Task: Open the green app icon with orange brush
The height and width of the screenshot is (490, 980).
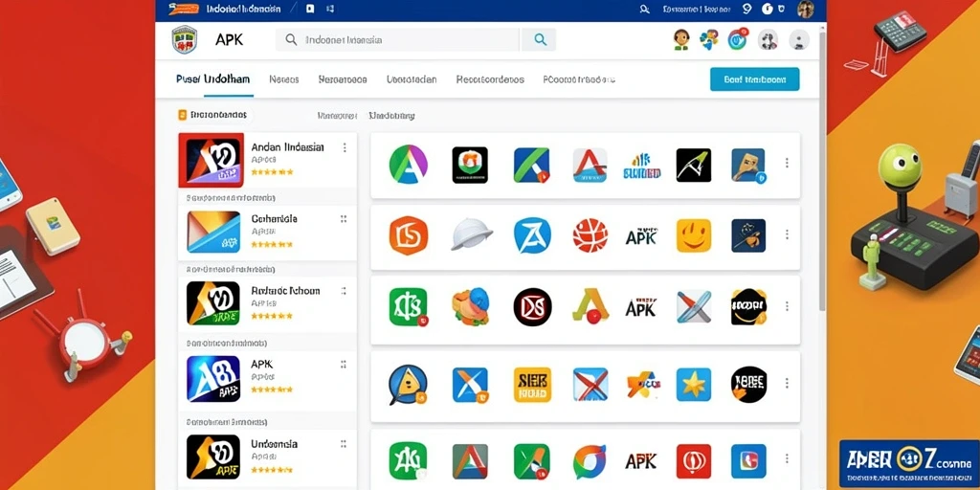Action: 532,461
